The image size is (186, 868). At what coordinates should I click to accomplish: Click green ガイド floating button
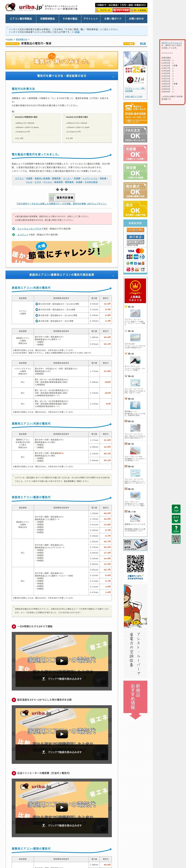point(176,519)
